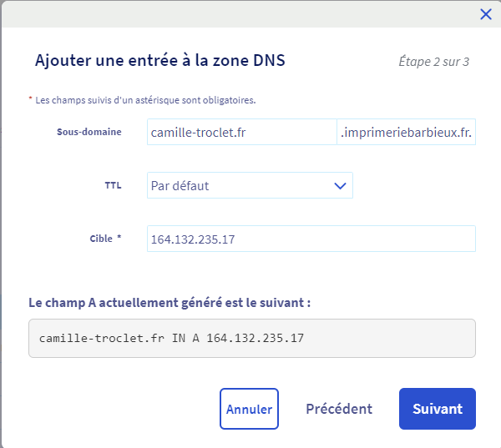The image size is (501, 448).
Task: Click the Sous-domaine input field
Action: click(241, 133)
